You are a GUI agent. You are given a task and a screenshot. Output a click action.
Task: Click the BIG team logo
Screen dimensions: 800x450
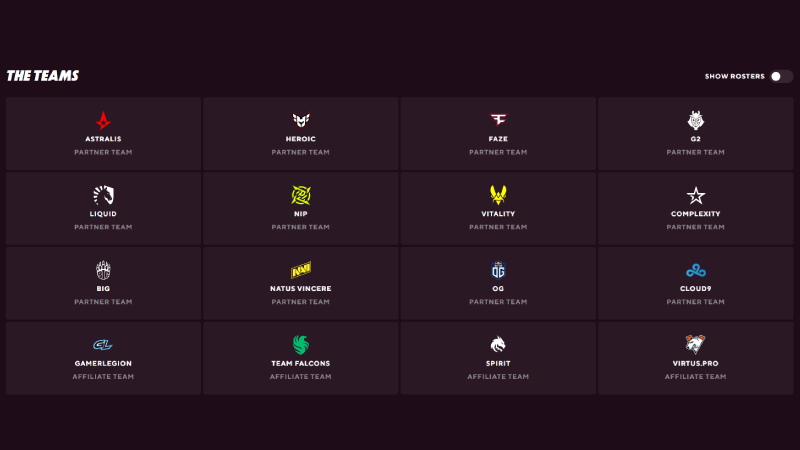[103, 270]
